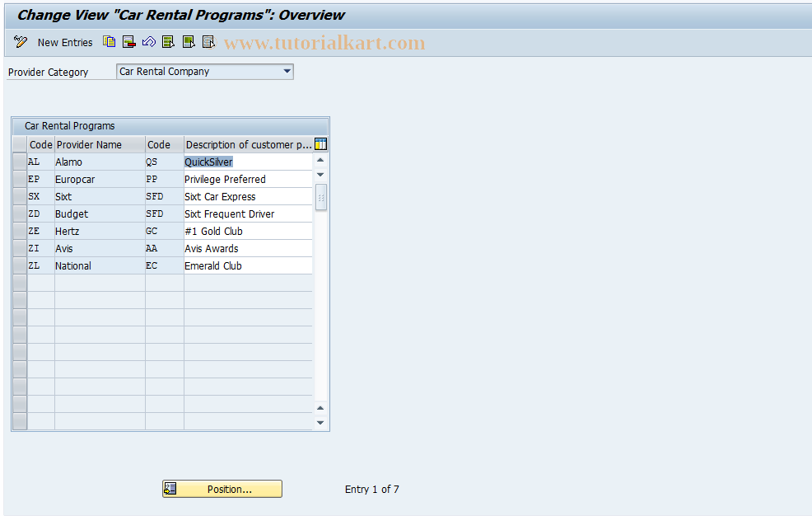Screen dimensions: 812x516
Task: Click the Privilege Preferred description field
Action: coord(248,179)
